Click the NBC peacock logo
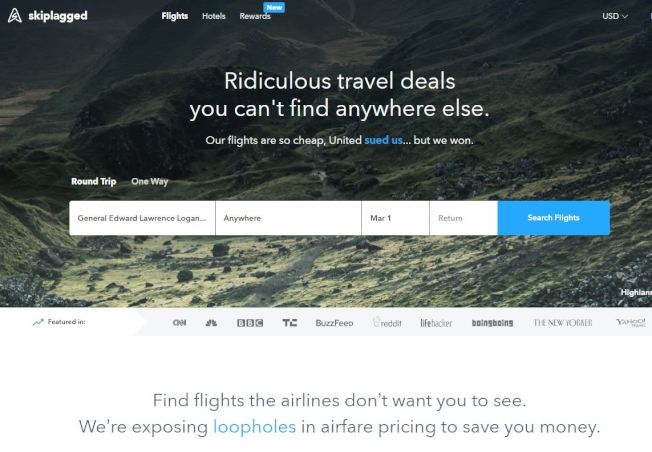652x452 pixels. [211, 322]
